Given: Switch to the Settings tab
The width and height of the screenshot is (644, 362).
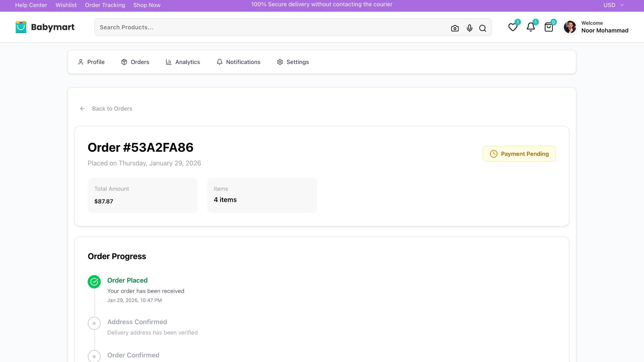Looking at the screenshot, I should 293,62.
